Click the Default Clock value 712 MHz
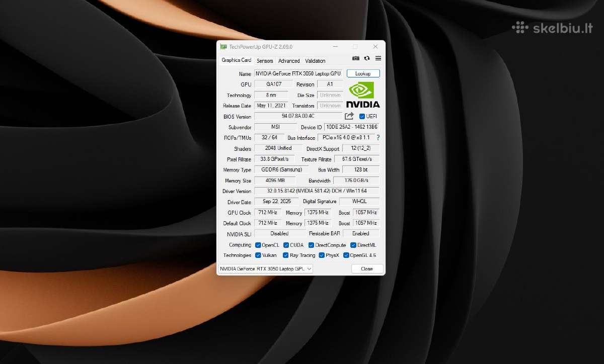This screenshot has height=364, width=604. coord(268,223)
